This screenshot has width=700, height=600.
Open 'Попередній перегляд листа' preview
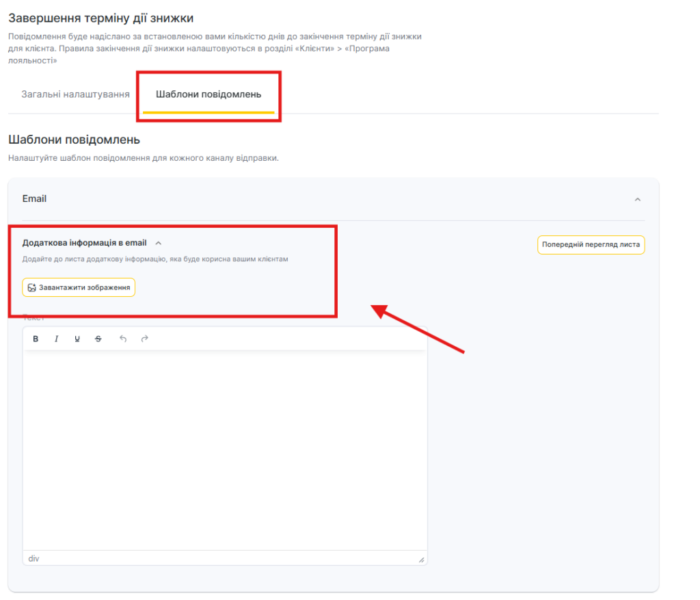(591, 245)
